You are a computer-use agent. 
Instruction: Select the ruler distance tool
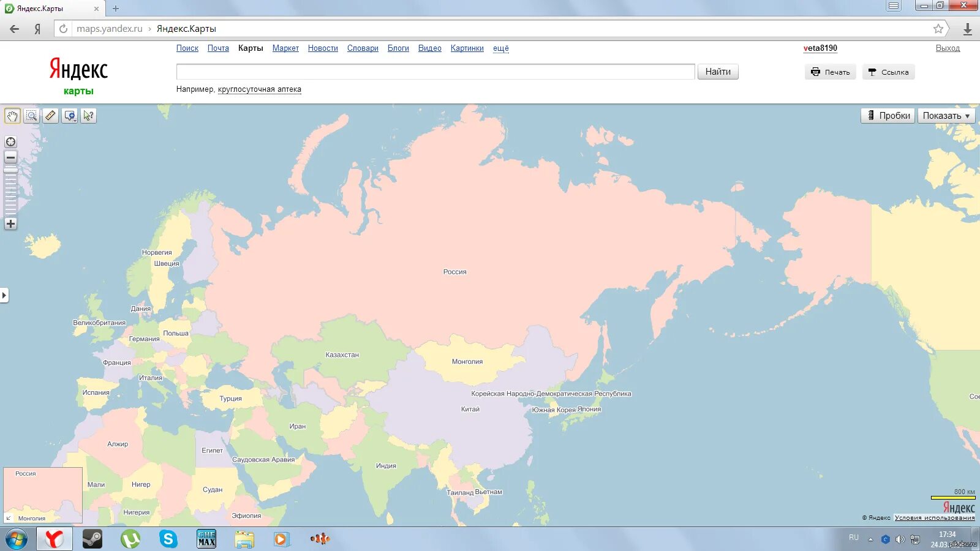tap(51, 116)
